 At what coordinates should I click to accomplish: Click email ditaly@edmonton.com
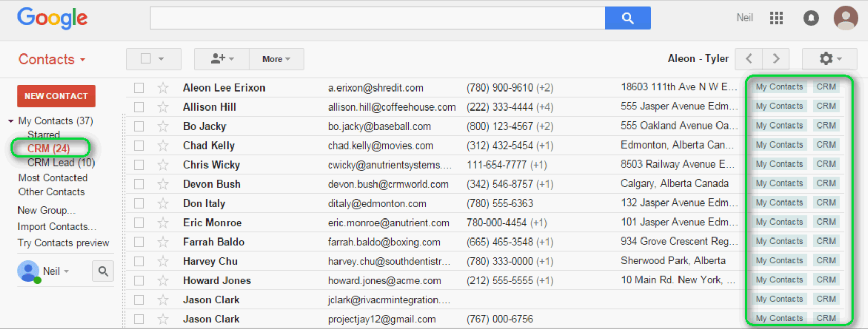point(377,204)
